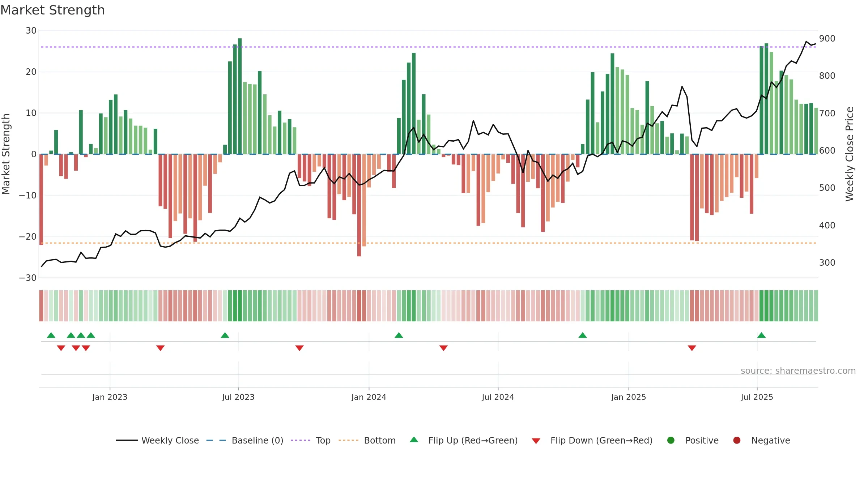This screenshot has height=488, width=868.
Task: Click the red Negative circle in legend
Action: pos(737,440)
